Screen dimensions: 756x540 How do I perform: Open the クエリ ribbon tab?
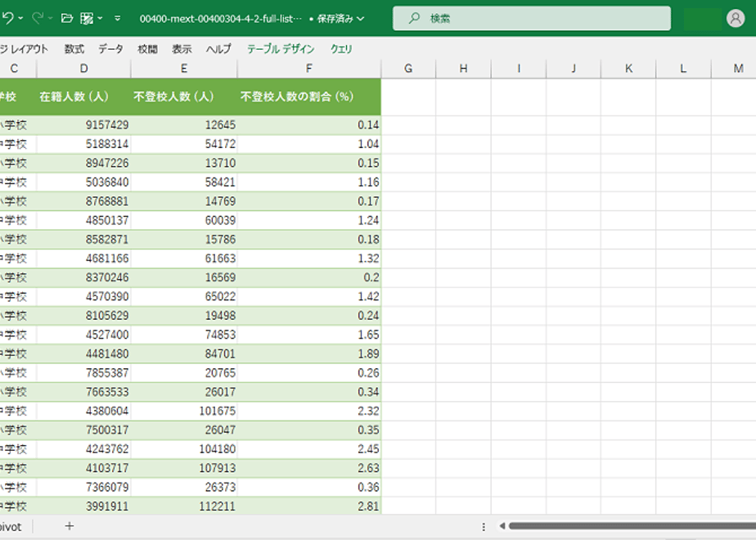pyautogui.click(x=341, y=49)
